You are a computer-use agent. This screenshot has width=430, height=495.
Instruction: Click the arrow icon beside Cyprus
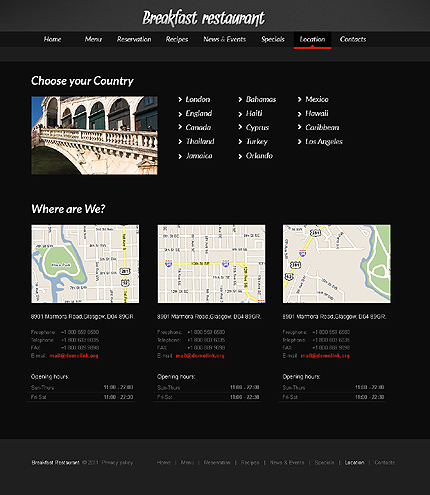pyautogui.click(x=240, y=127)
